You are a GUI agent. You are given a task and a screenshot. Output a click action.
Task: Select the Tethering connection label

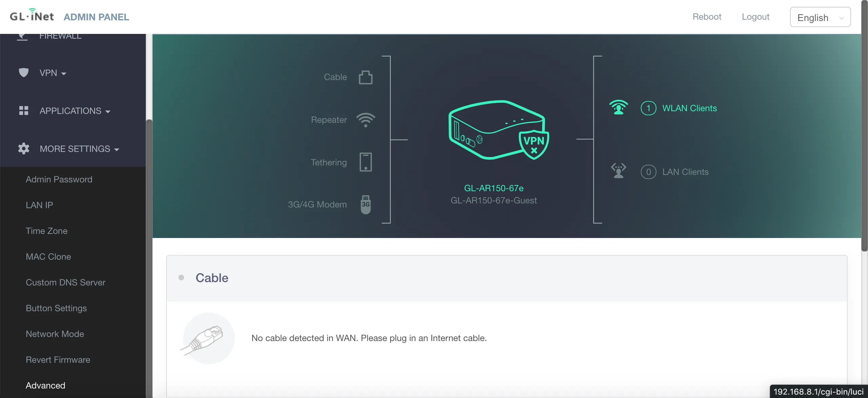click(x=329, y=162)
